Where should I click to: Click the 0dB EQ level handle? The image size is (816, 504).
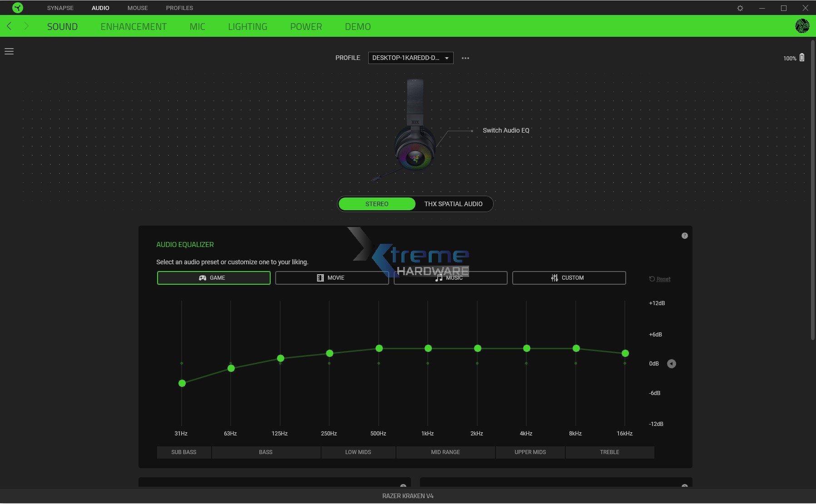click(672, 364)
